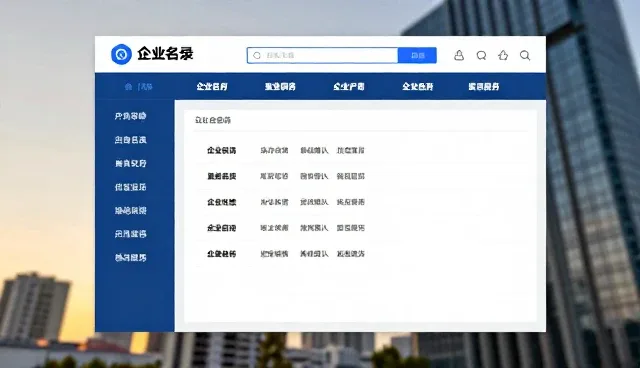Select the fourth item in left sidebar
640x368 pixels.
click(x=130, y=187)
